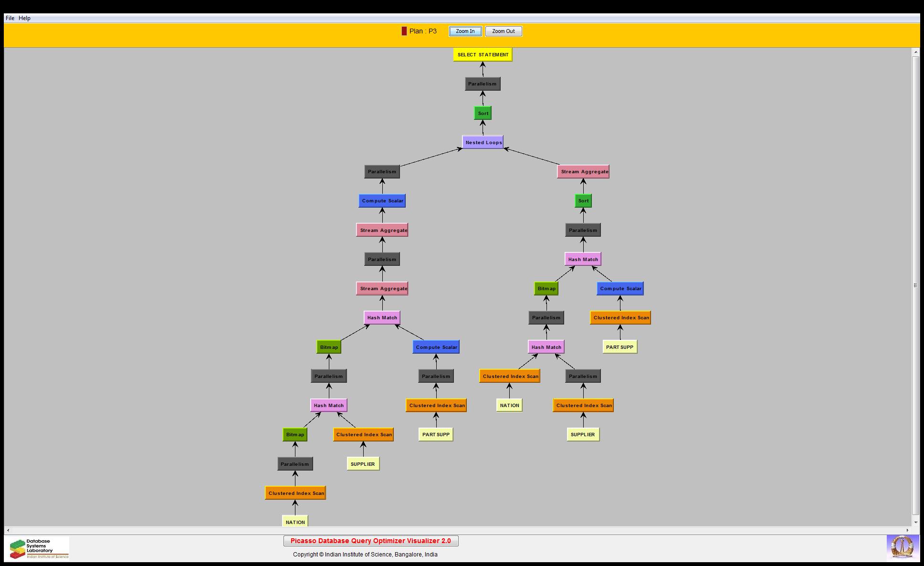This screenshot has width=924, height=566.
Task: Open the Help menu
Action: 24,18
